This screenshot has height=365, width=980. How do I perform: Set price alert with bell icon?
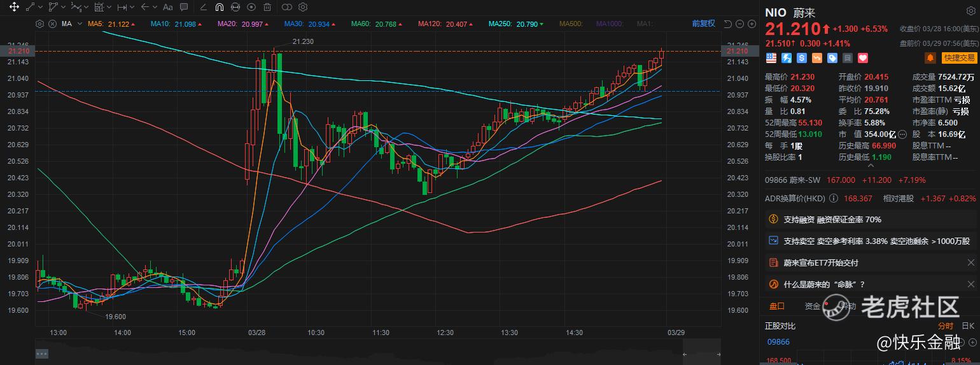[x=930, y=58]
